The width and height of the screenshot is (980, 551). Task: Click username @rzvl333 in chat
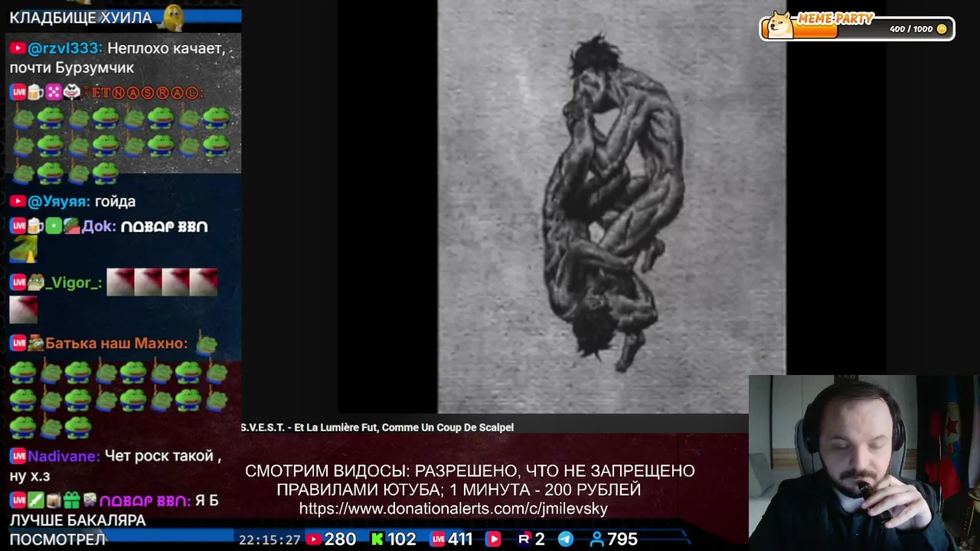tap(65, 48)
